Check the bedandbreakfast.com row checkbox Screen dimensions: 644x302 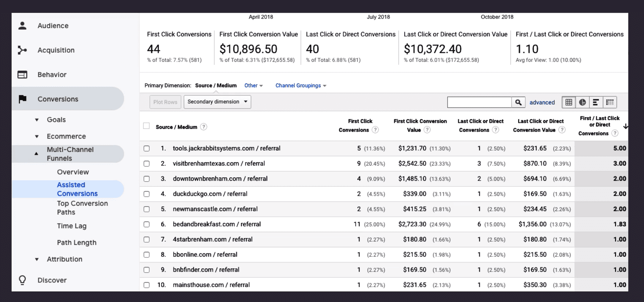pyautogui.click(x=147, y=225)
